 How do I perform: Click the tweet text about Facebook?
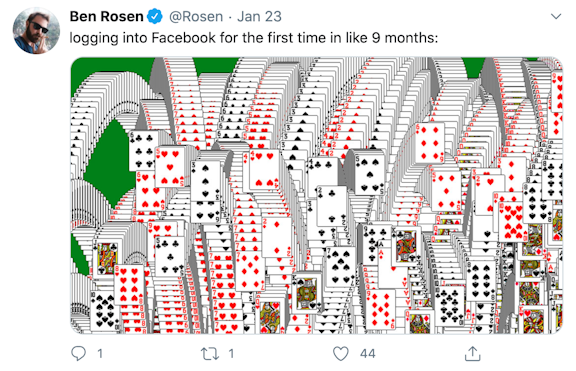point(254,38)
